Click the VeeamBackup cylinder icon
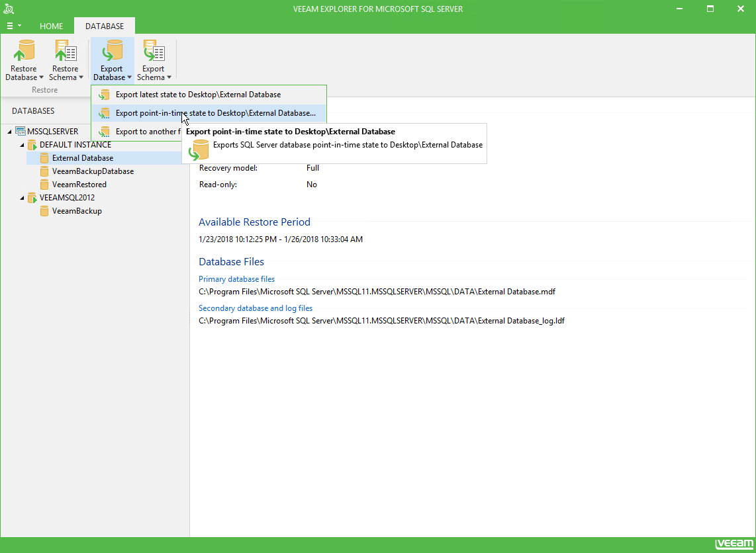The width and height of the screenshot is (756, 553). point(44,211)
